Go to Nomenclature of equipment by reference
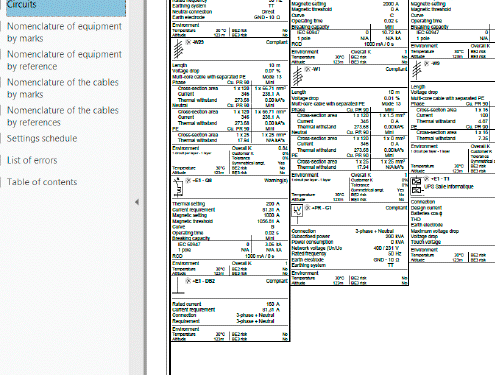The height and width of the screenshot is (375, 495). coord(64,60)
